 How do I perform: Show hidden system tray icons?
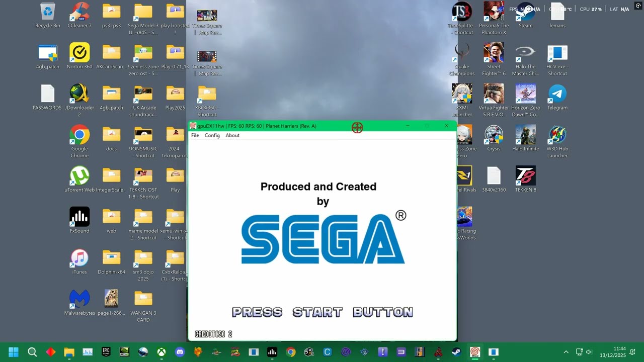(x=566, y=352)
